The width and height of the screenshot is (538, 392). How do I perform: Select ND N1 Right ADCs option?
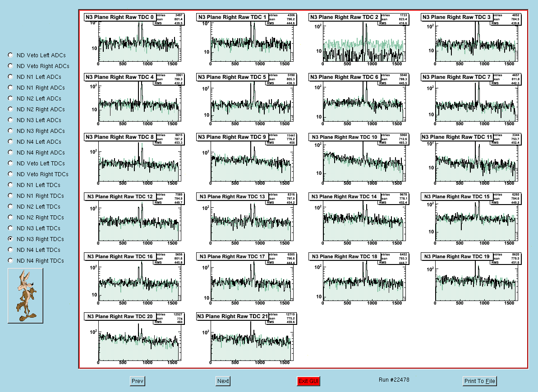10,87
